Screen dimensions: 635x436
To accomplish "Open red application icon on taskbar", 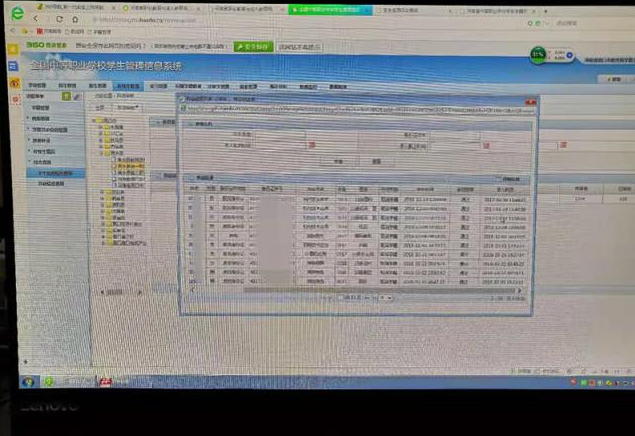I will [x=105, y=381].
